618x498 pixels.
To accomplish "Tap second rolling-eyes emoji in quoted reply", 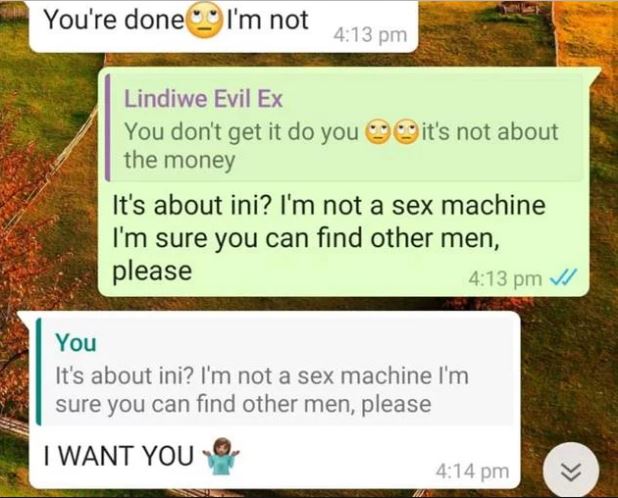I will 406,132.
